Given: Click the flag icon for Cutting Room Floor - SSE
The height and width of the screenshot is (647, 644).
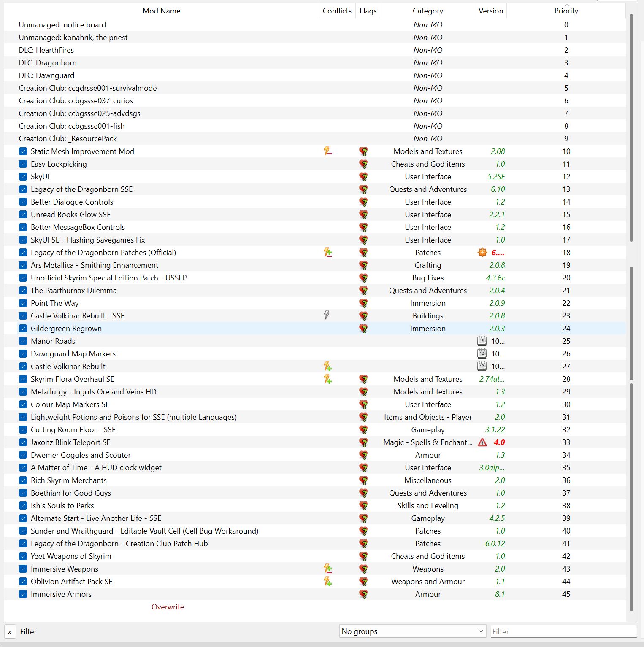Looking at the screenshot, I should tap(363, 429).
